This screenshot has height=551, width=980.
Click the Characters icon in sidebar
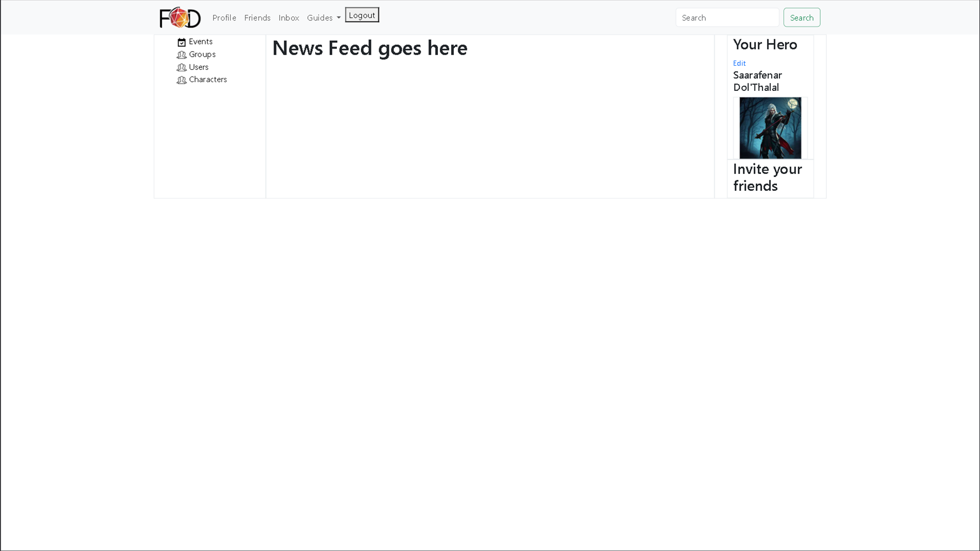pyautogui.click(x=182, y=80)
